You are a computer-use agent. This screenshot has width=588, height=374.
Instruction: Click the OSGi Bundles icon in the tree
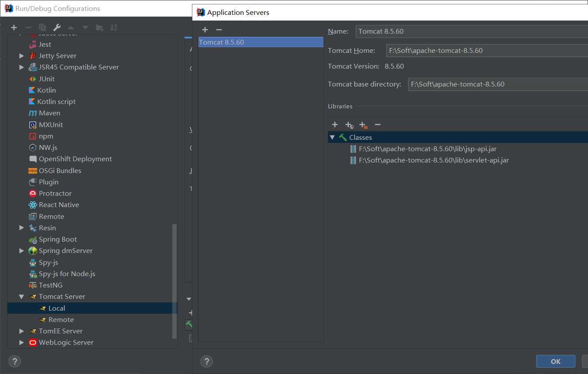pyautogui.click(x=33, y=170)
